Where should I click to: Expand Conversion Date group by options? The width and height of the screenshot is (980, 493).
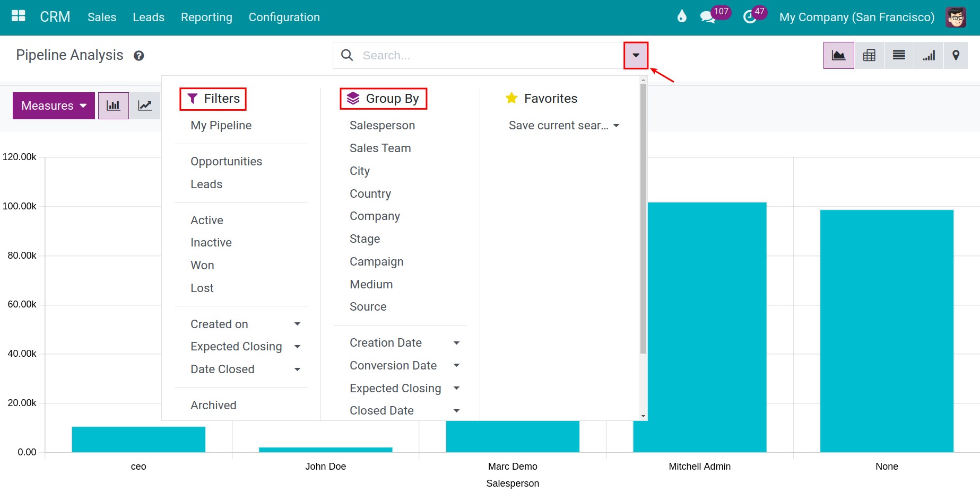456,365
